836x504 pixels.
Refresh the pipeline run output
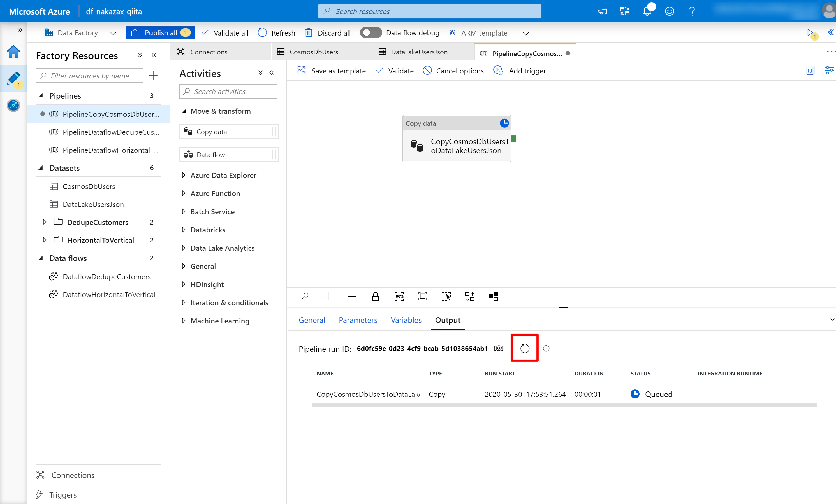(525, 348)
